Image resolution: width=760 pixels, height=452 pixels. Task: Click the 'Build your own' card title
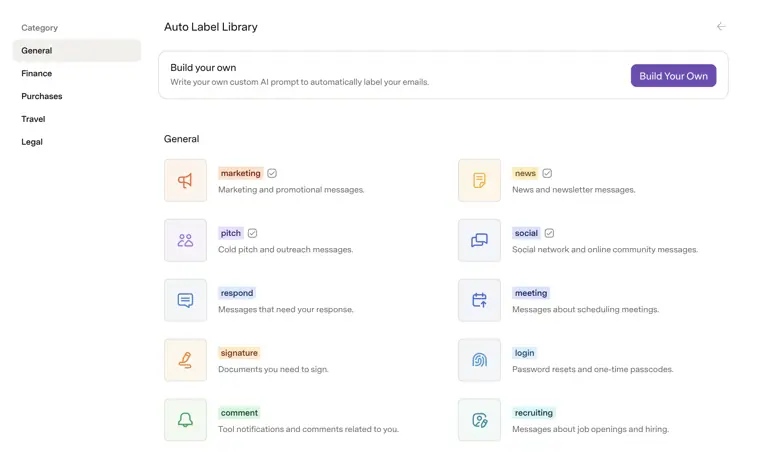(203, 68)
